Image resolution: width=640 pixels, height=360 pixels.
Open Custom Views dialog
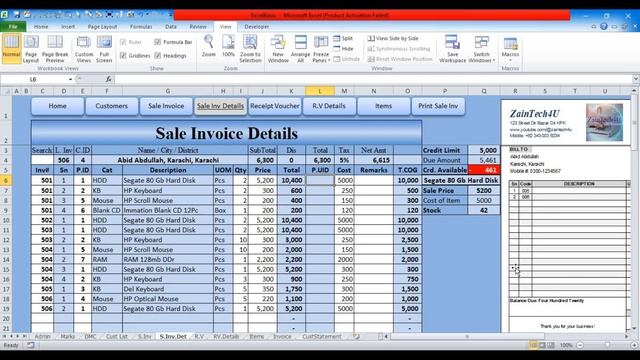84,49
